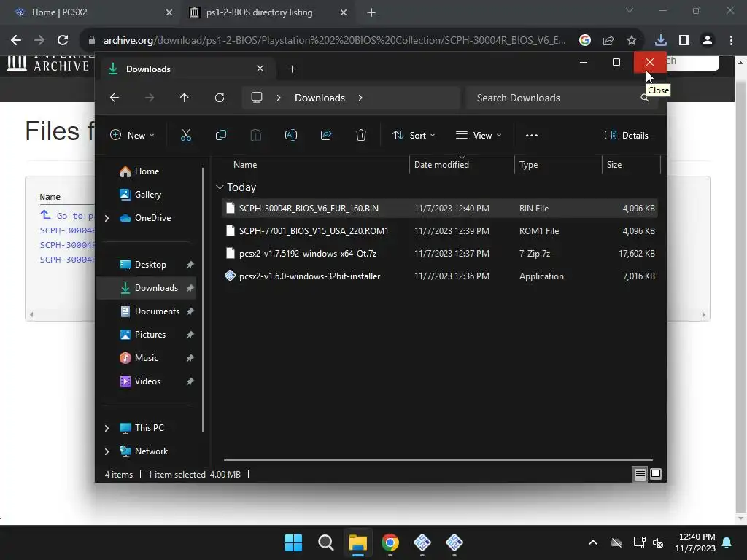The image size is (747, 560).
Task: Collapse the Today file group
Action: pos(220,187)
